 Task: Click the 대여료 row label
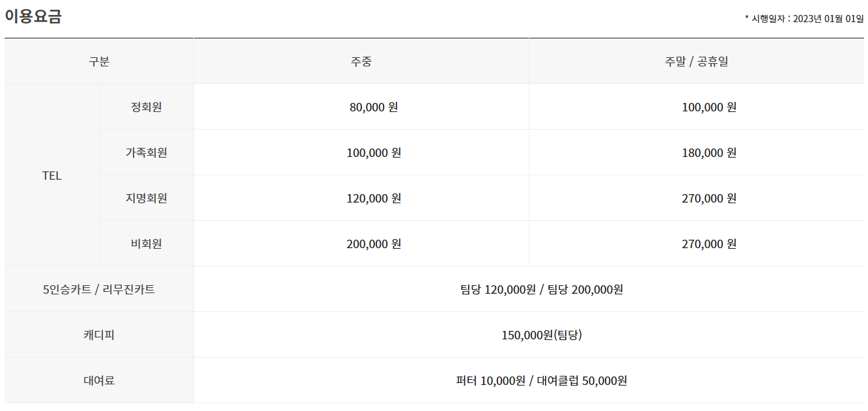tap(99, 380)
